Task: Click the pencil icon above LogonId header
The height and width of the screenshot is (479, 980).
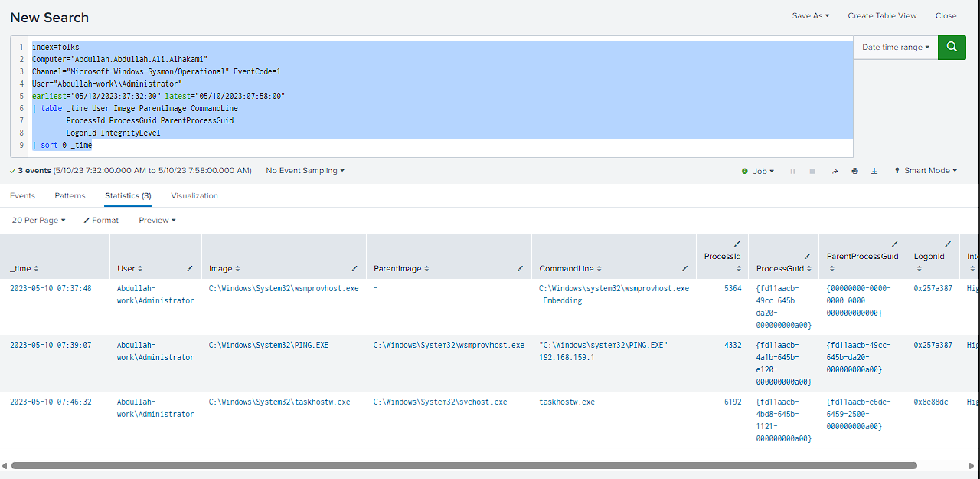Action: (x=948, y=244)
